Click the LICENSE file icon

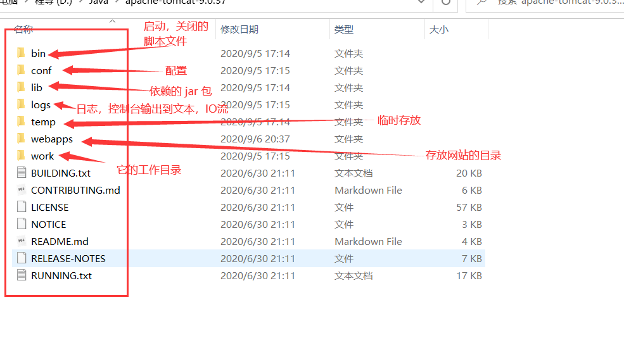(22, 207)
